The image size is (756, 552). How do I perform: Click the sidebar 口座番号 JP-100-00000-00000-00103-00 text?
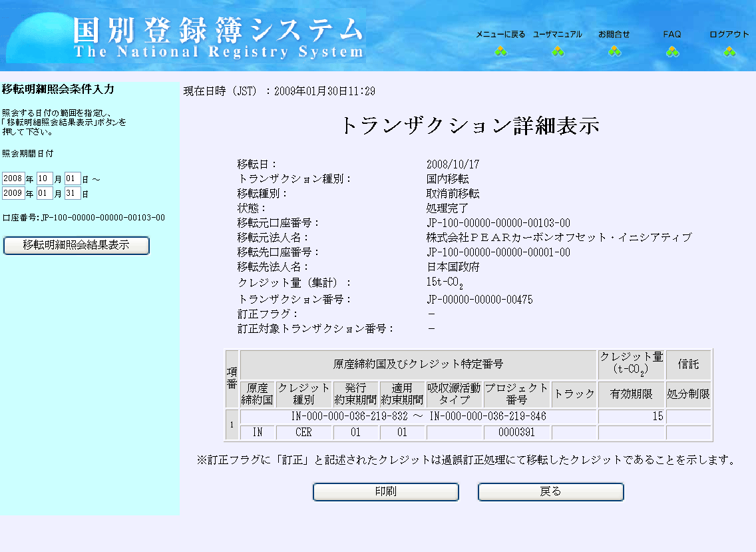coord(83,218)
